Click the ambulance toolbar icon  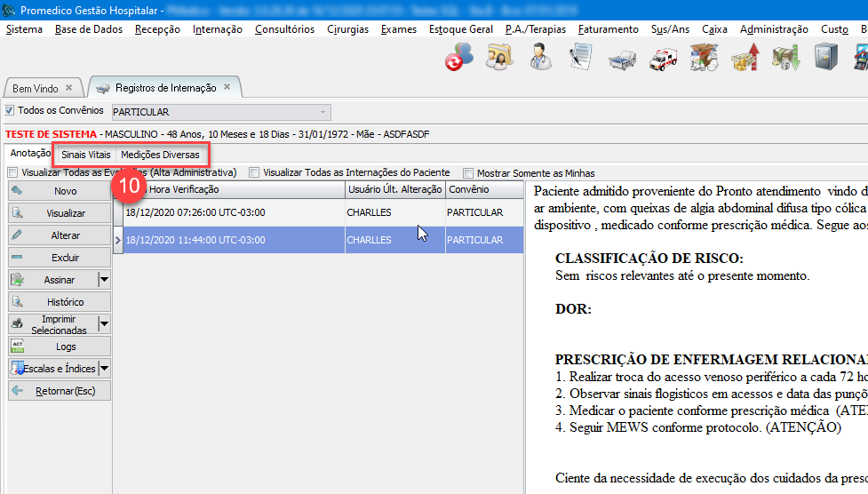[x=664, y=59]
